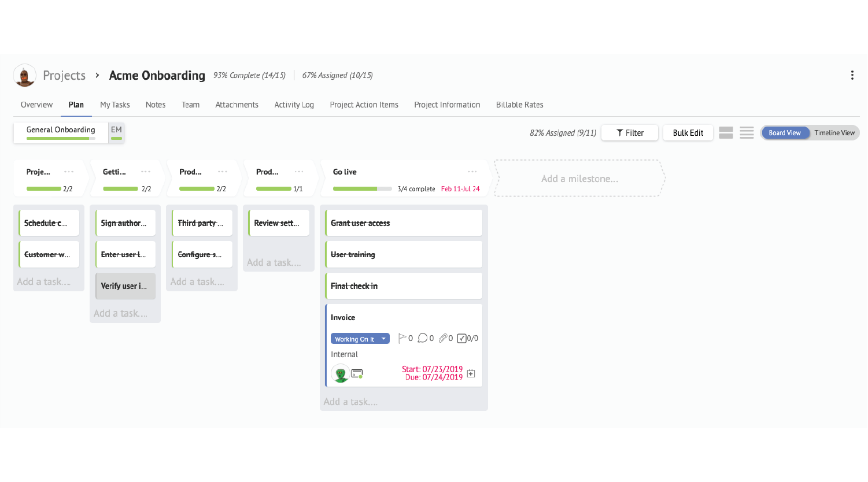Open the Enter user l... task card
868x482 pixels.
point(125,254)
